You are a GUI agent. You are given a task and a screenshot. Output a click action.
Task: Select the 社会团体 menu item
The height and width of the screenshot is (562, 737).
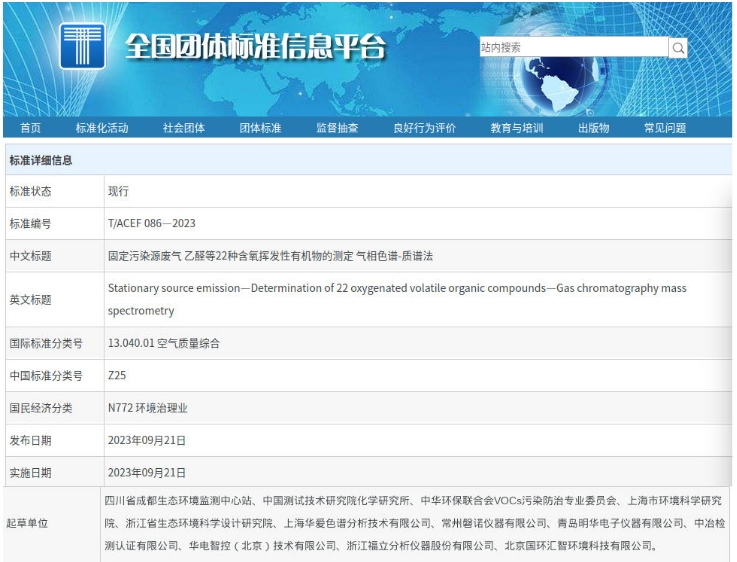(184, 128)
